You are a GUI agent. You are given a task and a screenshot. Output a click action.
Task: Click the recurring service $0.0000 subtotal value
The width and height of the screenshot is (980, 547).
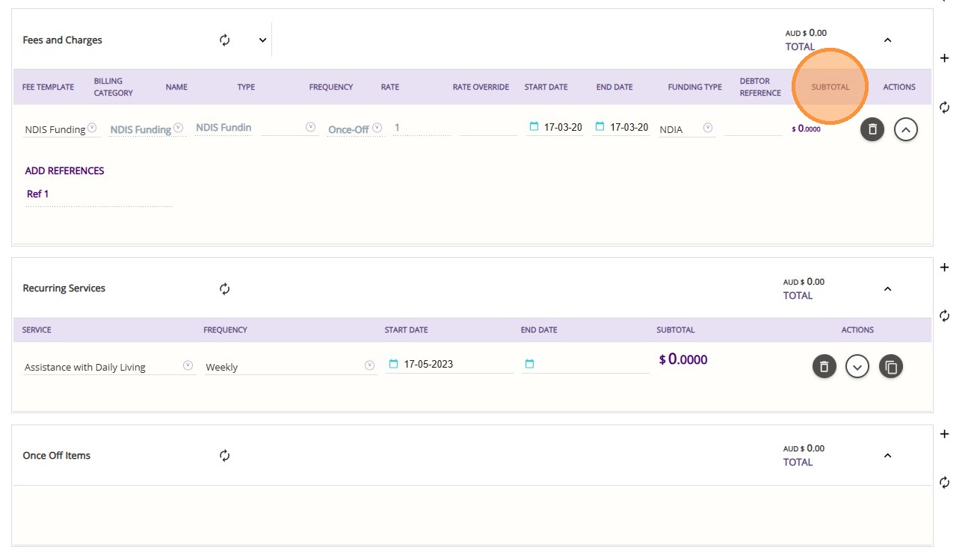click(683, 359)
